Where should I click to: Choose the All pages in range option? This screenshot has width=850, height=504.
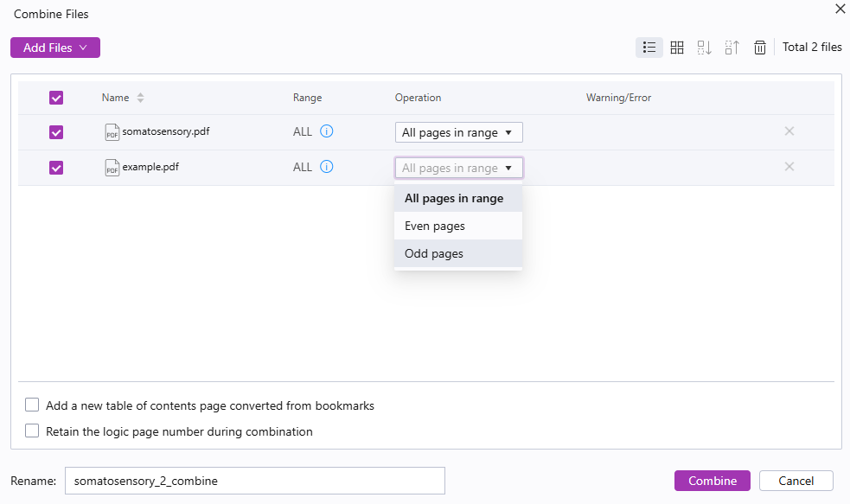click(453, 198)
